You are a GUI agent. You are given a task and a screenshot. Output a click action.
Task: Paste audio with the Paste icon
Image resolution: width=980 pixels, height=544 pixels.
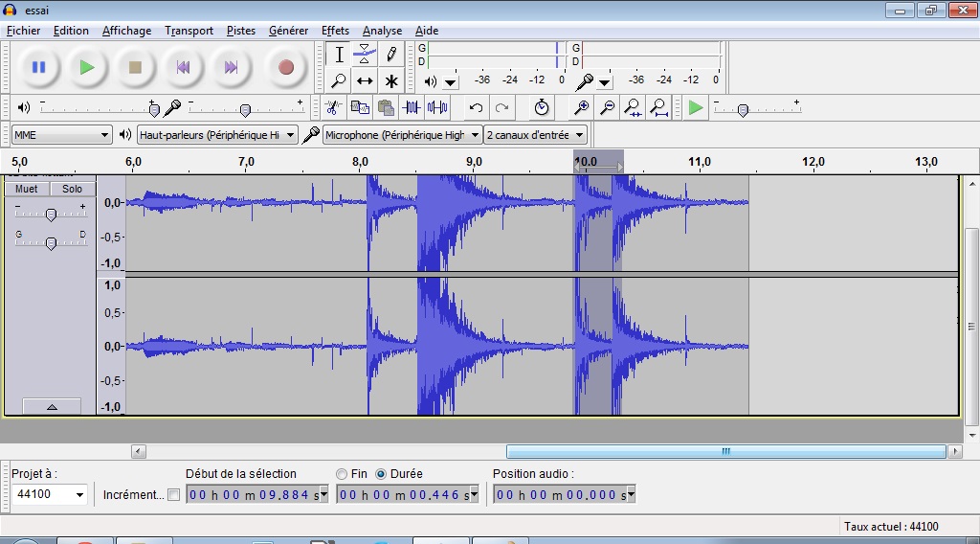[x=386, y=107]
